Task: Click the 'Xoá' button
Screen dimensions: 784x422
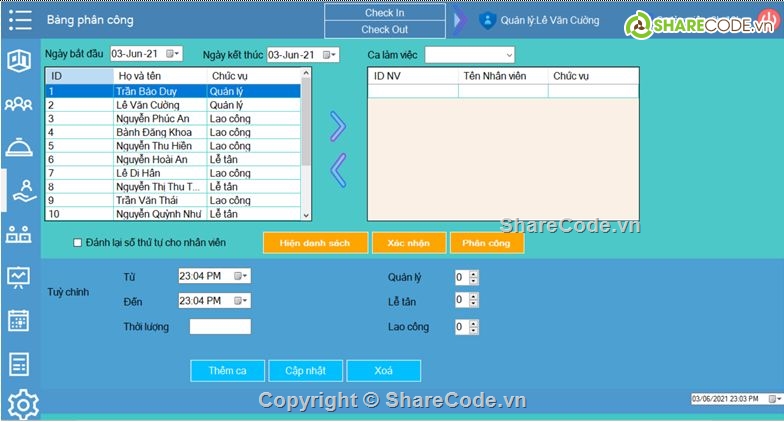Action: point(384,371)
